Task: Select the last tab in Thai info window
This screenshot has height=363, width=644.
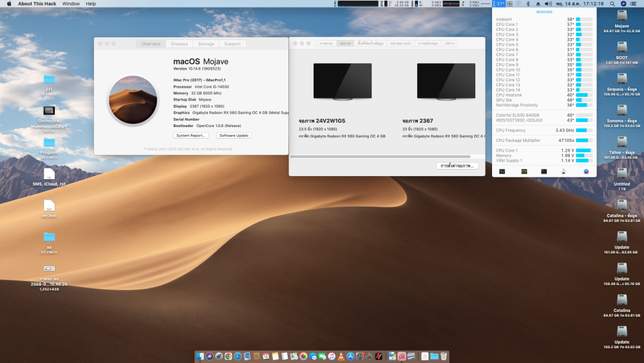Action: pyautogui.click(x=450, y=43)
